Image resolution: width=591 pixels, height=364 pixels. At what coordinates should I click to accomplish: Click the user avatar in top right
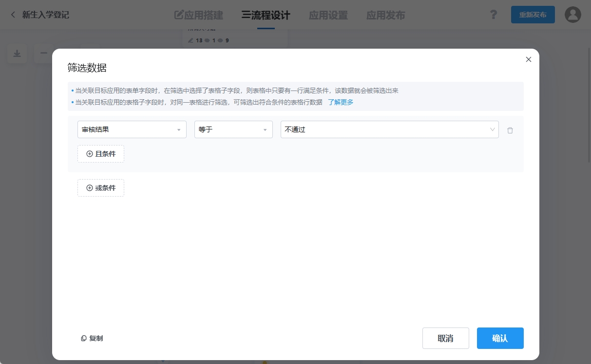click(573, 15)
